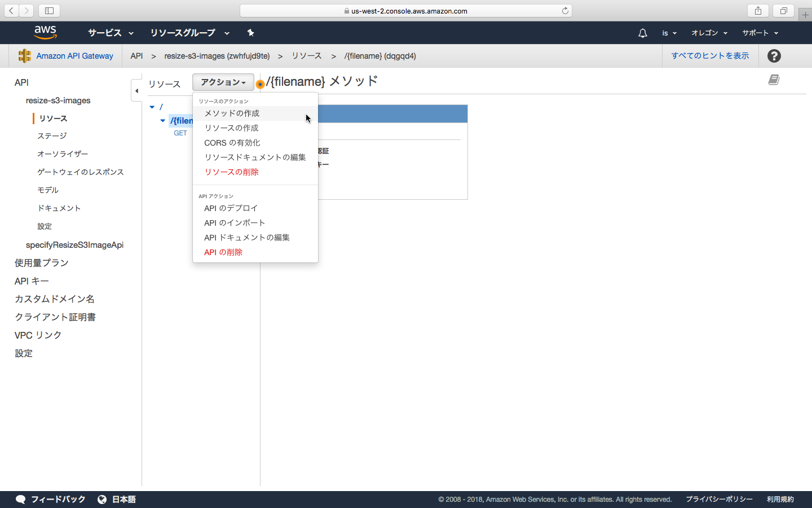Image resolution: width=812 pixels, height=508 pixels.
Task: Show all tabs with the tab overview icon
Action: click(x=784, y=11)
